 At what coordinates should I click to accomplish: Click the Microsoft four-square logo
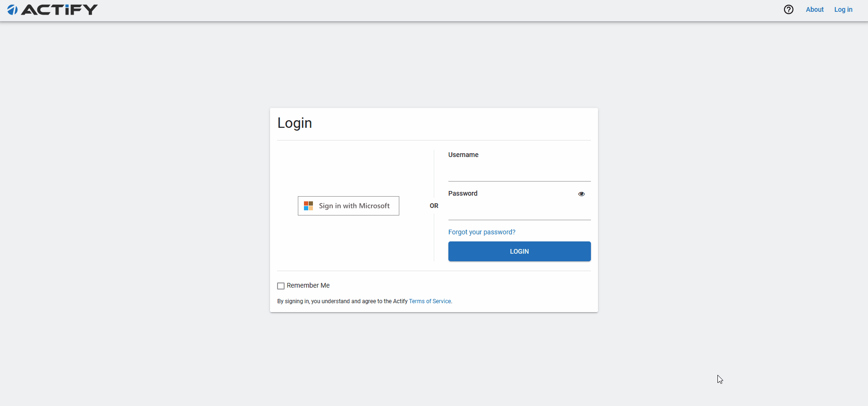[308, 206]
